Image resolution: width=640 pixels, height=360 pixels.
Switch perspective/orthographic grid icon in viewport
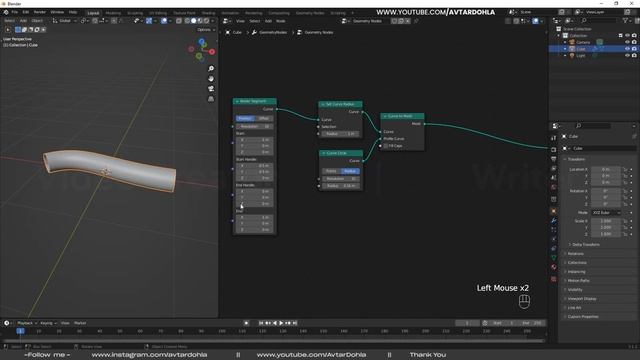pyautogui.click(x=211, y=99)
